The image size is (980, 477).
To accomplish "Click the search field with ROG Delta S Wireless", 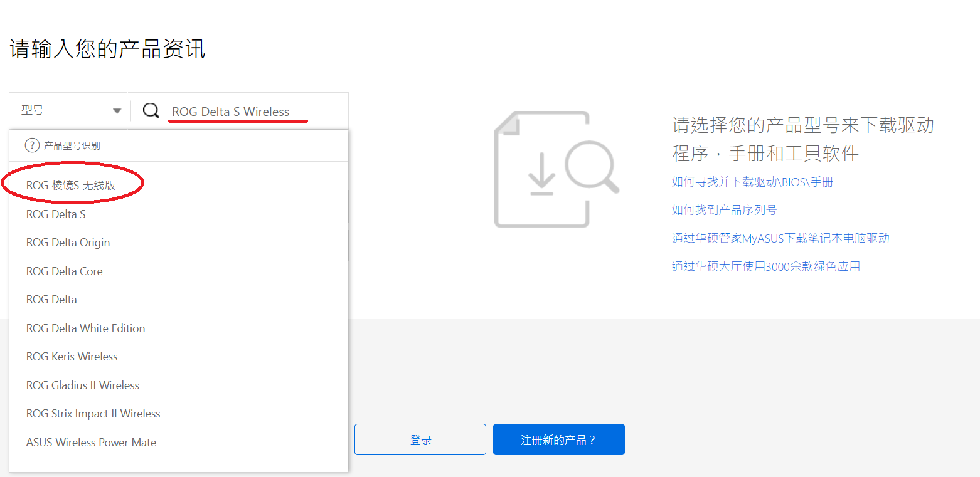I will 239,112.
